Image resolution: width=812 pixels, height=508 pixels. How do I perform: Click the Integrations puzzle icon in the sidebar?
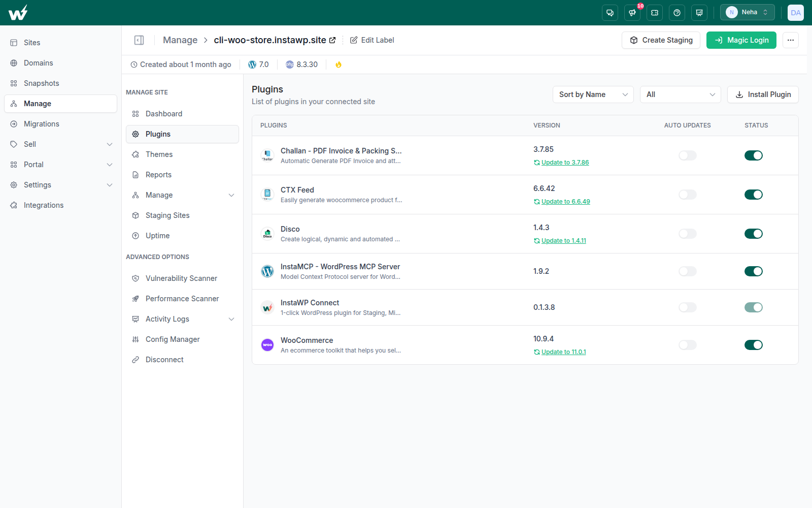coord(14,205)
